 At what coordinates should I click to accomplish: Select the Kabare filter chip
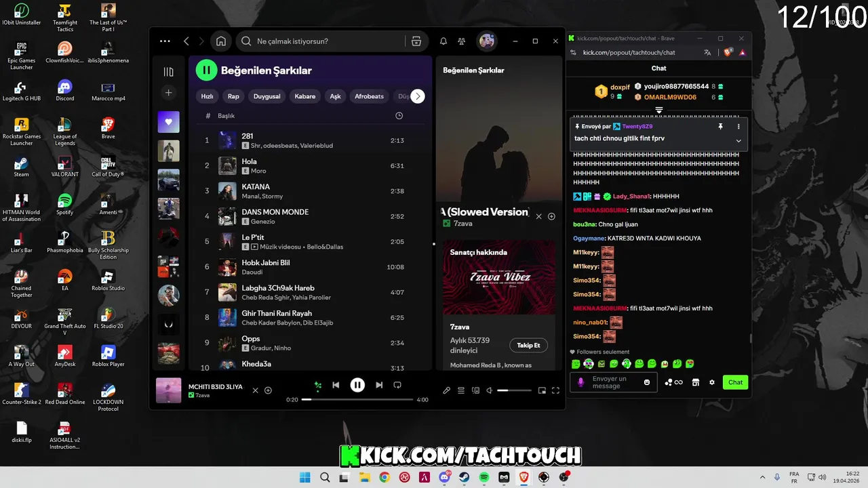click(305, 96)
